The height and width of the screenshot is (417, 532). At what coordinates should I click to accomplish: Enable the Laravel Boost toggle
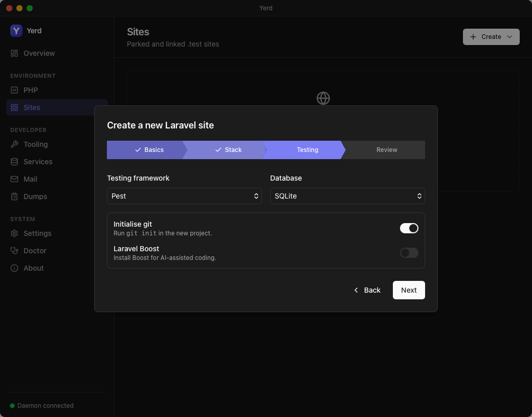point(409,253)
